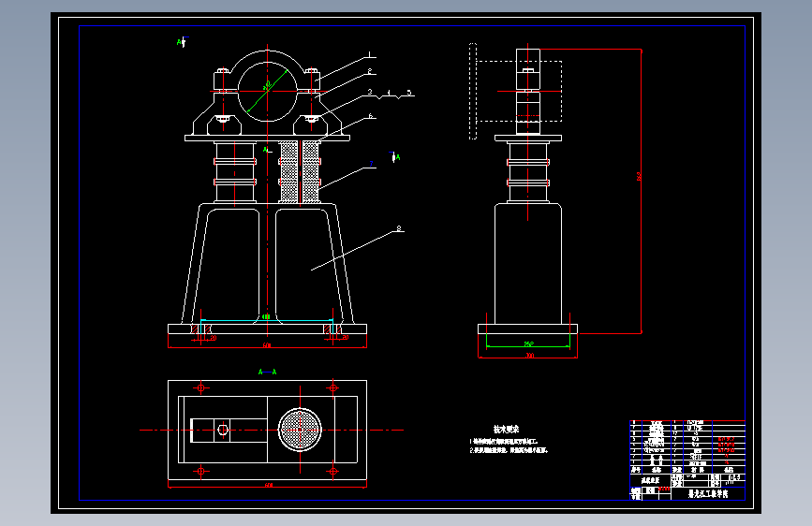
Task: Select the 序号 header cell in parts list
Action: pyautogui.click(x=635, y=470)
